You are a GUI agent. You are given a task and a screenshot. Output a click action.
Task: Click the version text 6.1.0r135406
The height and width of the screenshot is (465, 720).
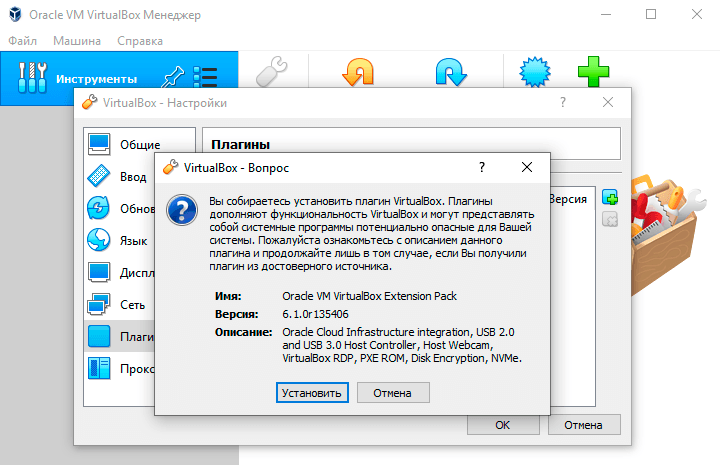click(x=315, y=314)
